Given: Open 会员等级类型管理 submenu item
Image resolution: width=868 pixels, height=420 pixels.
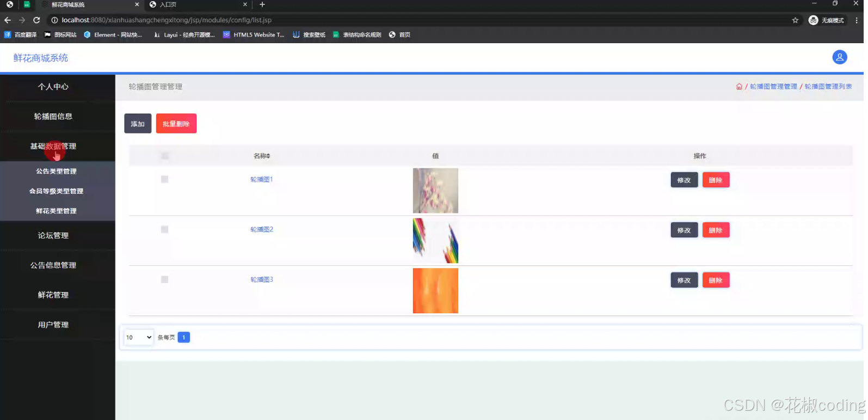Looking at the screenshot, I should click(x=56, y=191).
